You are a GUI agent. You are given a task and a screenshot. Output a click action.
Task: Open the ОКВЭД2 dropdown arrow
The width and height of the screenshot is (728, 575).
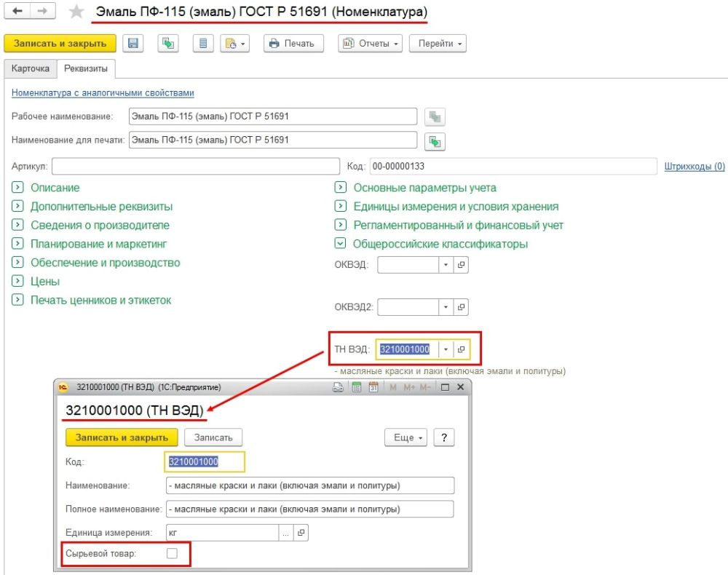[446, 306]
